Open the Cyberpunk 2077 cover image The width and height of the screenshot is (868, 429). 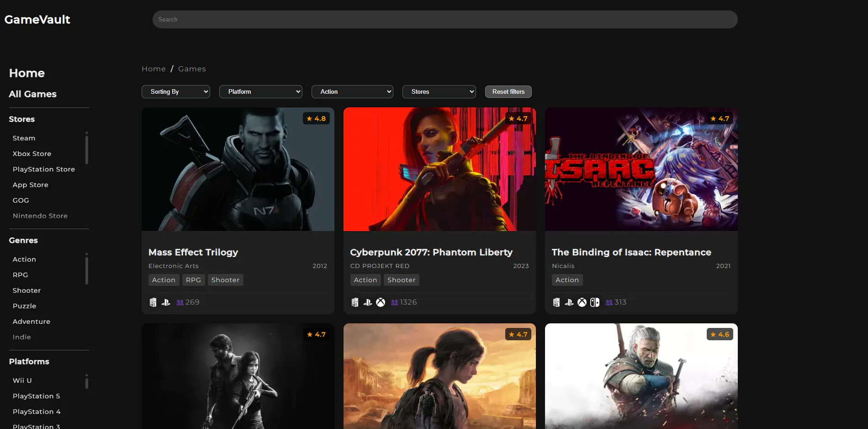pos(439,169)
